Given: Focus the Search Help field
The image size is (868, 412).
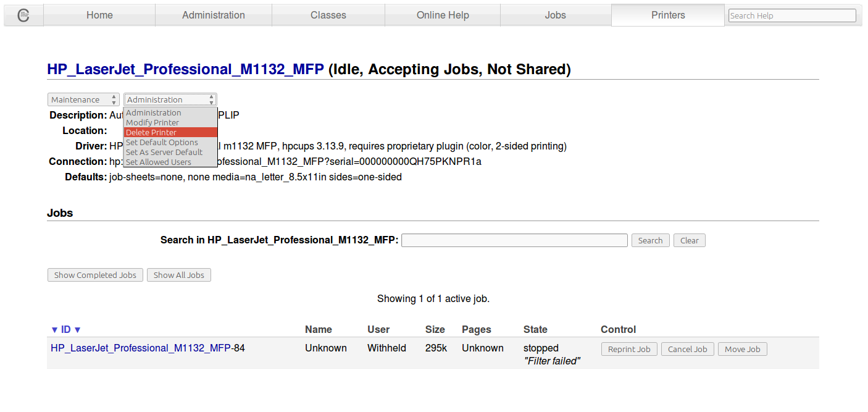Looking at the screenshot, I should point(792,15).
